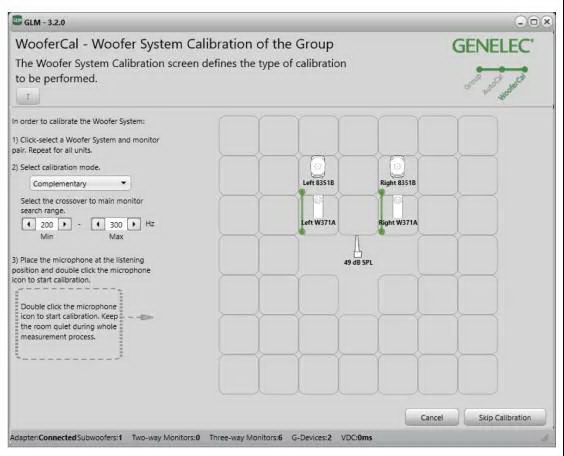Increase the Max crossover frequency

pos(134,224)
